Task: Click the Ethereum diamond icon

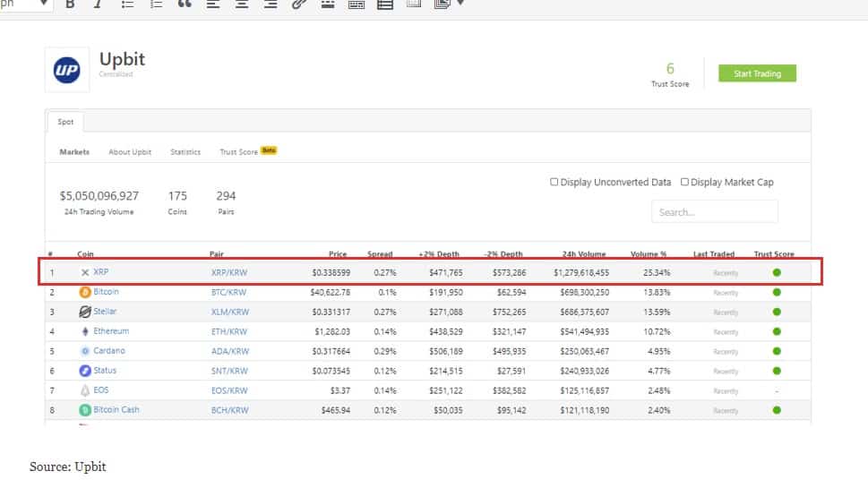Action: click(x=85, y=331)
